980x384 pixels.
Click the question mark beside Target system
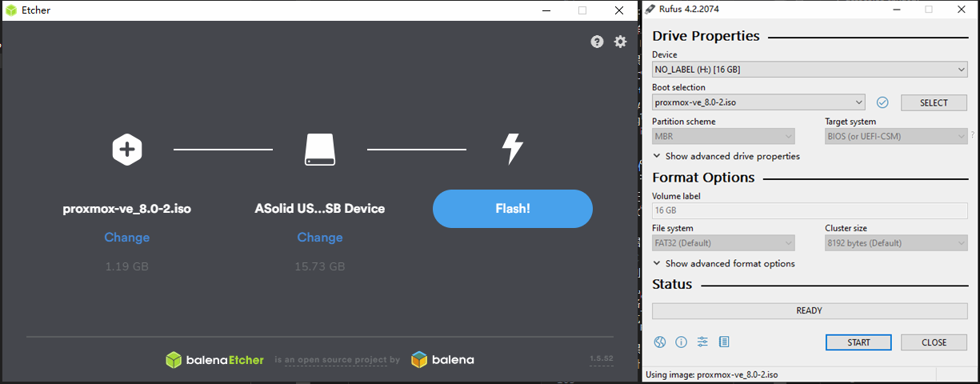point(973,135)
